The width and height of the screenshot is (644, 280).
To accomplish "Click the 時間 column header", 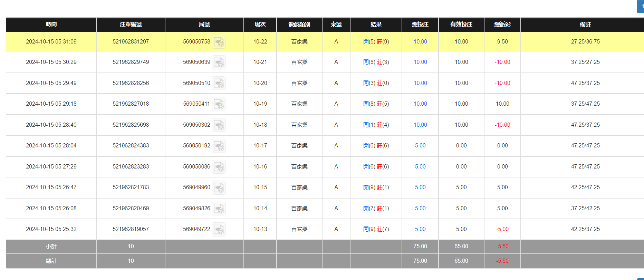I will (51, 25).
